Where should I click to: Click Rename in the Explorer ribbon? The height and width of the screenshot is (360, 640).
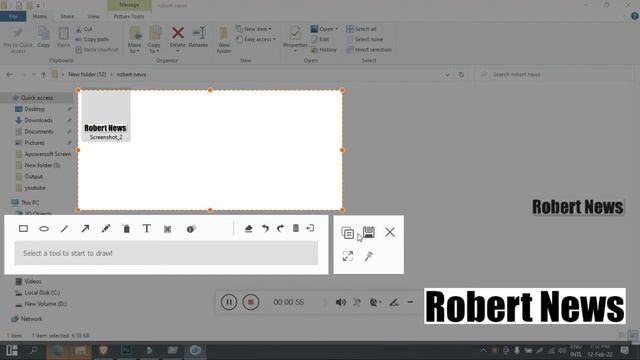tap(198, 38)
